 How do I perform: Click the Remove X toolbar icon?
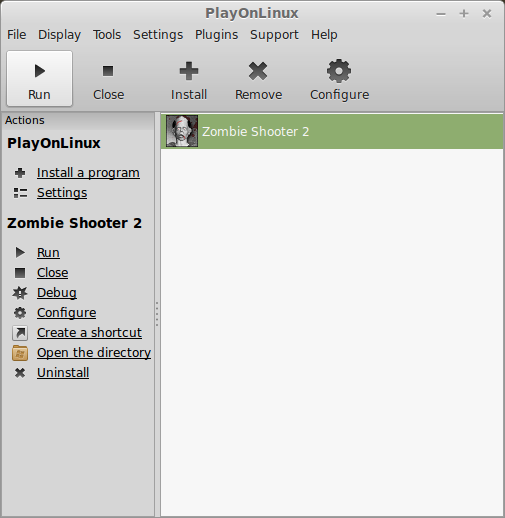click(258, 71)
